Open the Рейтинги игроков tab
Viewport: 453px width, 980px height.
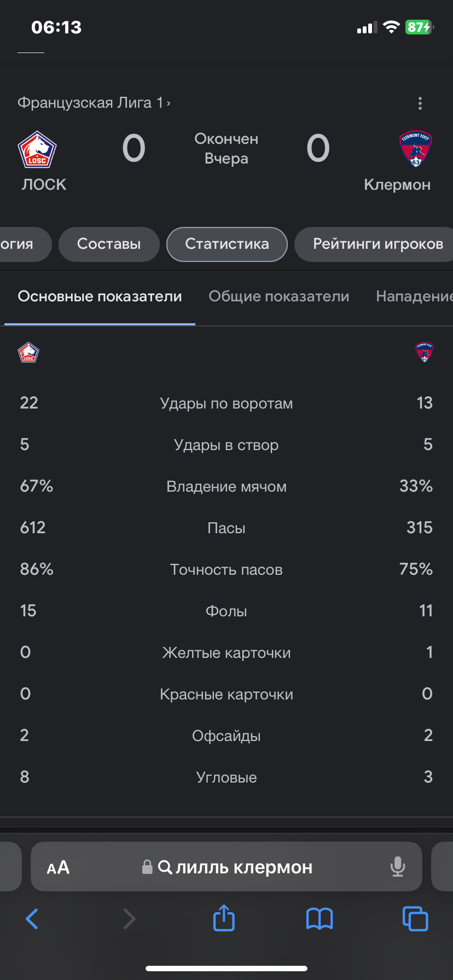coord(377,244)
